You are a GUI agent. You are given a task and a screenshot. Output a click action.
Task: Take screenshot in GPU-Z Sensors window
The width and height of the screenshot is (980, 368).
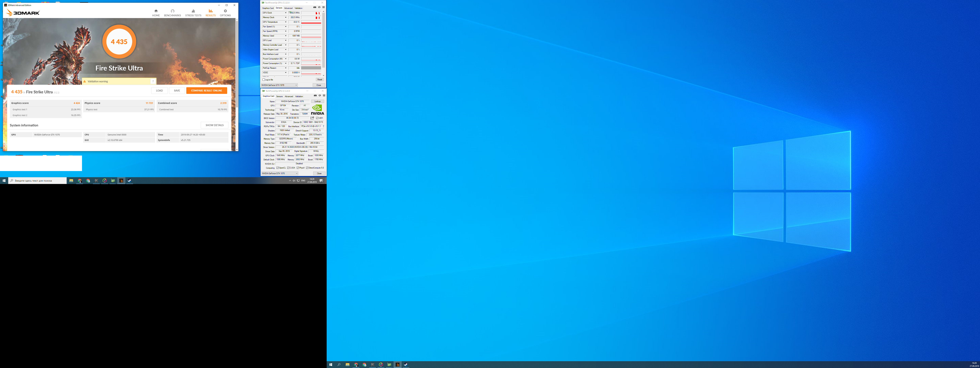(x=315, y=7)
